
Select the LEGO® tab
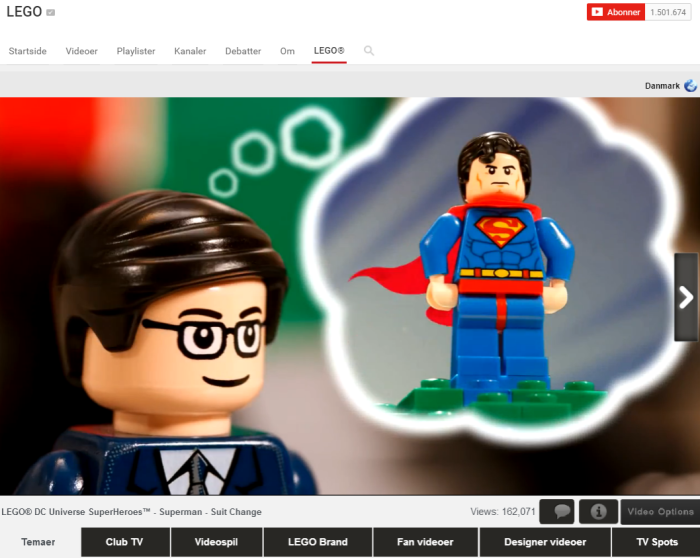click(x=329, y=51)
